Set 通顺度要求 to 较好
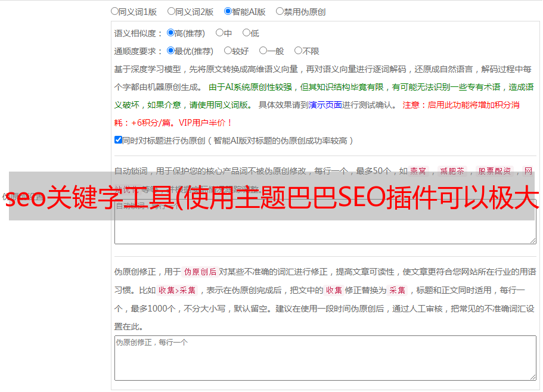 tap(228, 51)
